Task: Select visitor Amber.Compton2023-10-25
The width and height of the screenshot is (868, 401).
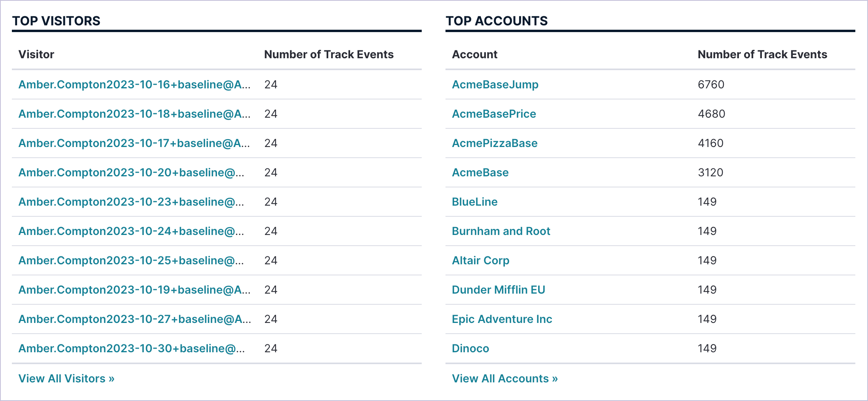Action: coord(131,260)
